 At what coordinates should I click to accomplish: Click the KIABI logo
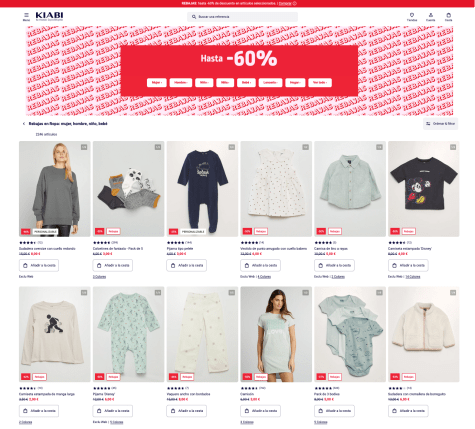point(49,16)
